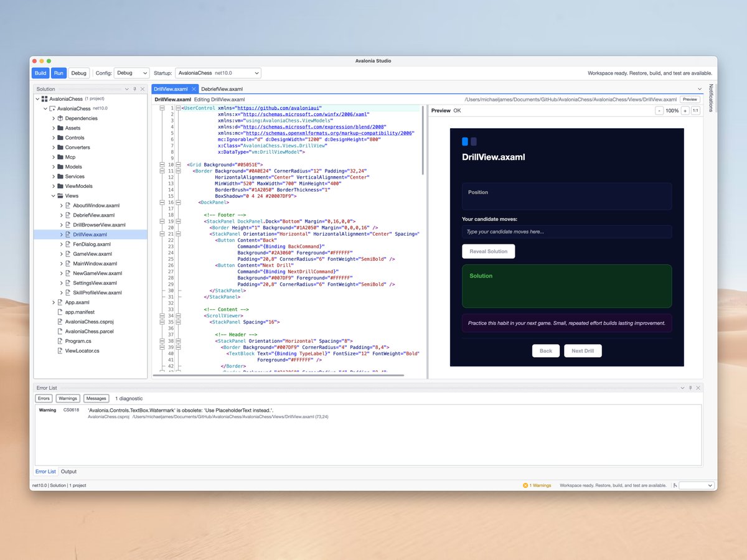Viewport: 747px width, 560px height.
Task: Open the editor tabs overflow chevron
Action: point(699,89)
